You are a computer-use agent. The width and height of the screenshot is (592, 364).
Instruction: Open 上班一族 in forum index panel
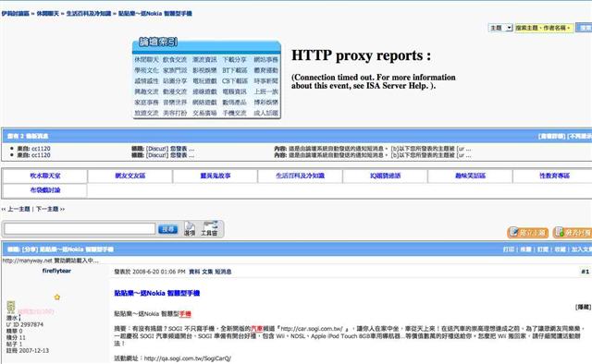(265, 91)
